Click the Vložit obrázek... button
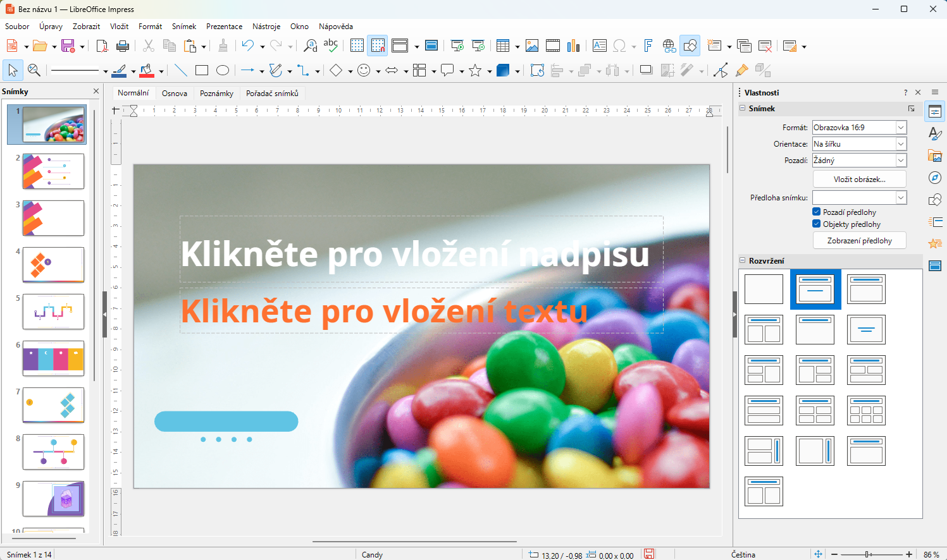The image size is (947, 560). (x=859, y=179)
